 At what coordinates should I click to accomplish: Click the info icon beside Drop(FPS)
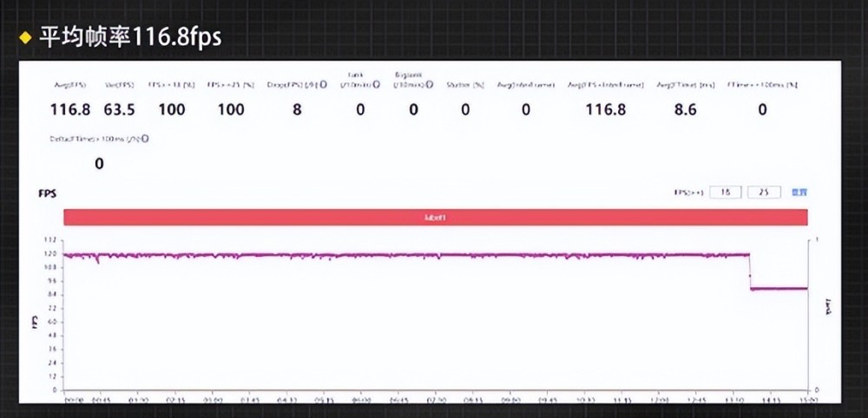(324, 85)
